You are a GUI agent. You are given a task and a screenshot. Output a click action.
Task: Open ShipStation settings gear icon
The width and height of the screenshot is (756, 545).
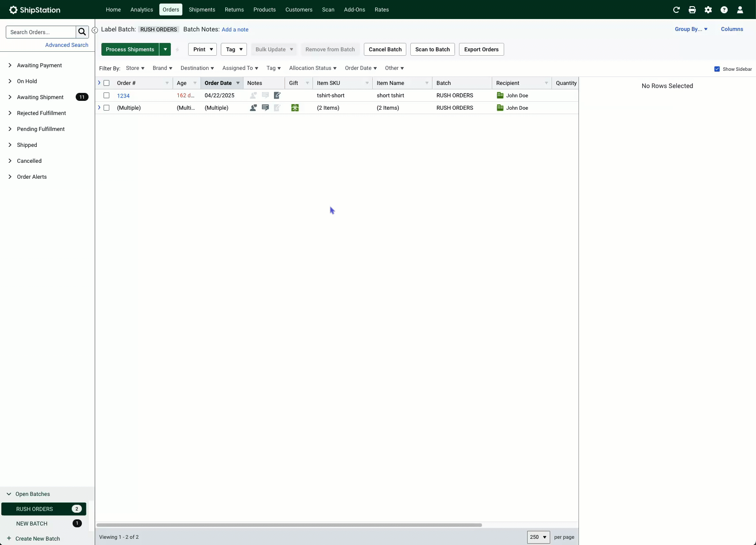tap(708, 10)
